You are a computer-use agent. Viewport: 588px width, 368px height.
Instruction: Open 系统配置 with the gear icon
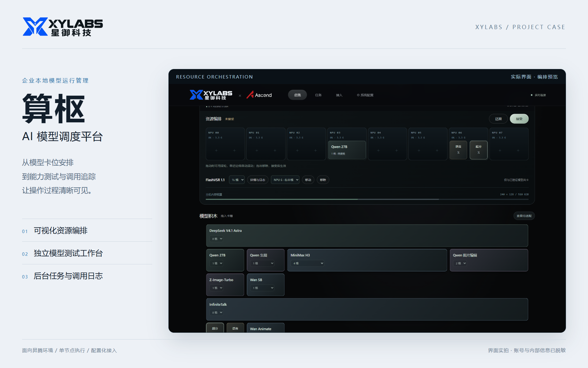(x=365, y=95)
